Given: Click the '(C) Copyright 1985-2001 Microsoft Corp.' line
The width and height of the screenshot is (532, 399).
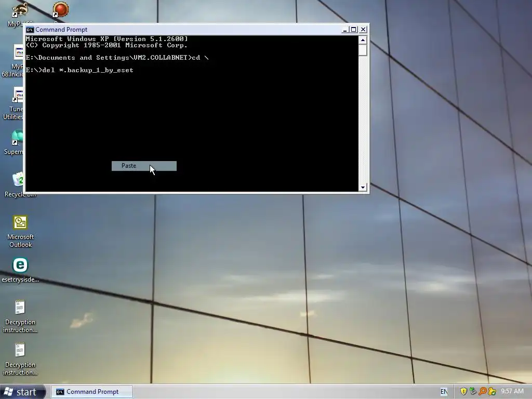Looking at the screenshot, I should 107,45.
